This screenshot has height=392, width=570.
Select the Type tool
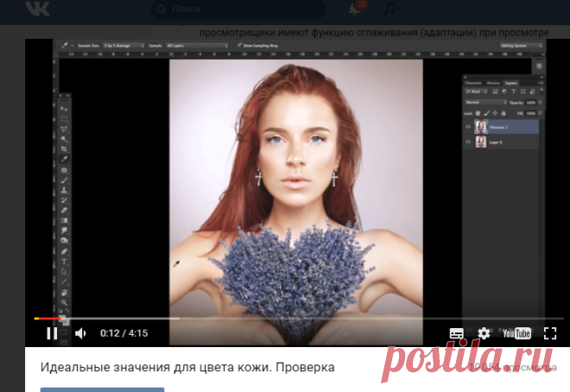64,262
